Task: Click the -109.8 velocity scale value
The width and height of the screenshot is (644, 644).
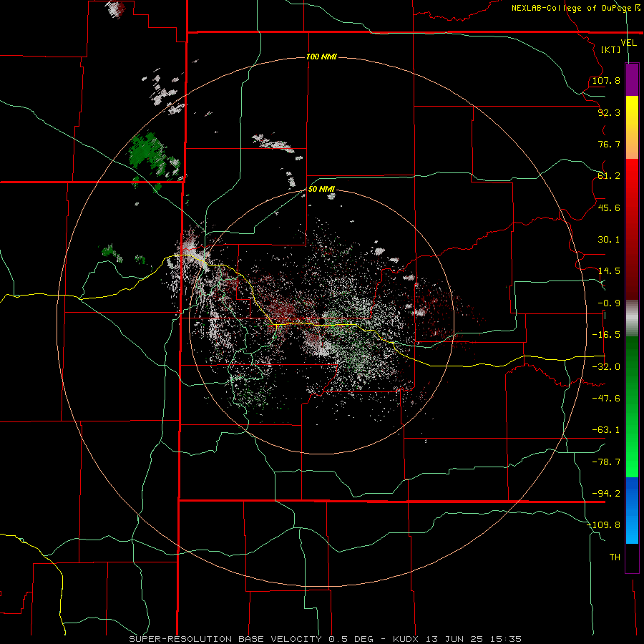Action: click(604, 525)
